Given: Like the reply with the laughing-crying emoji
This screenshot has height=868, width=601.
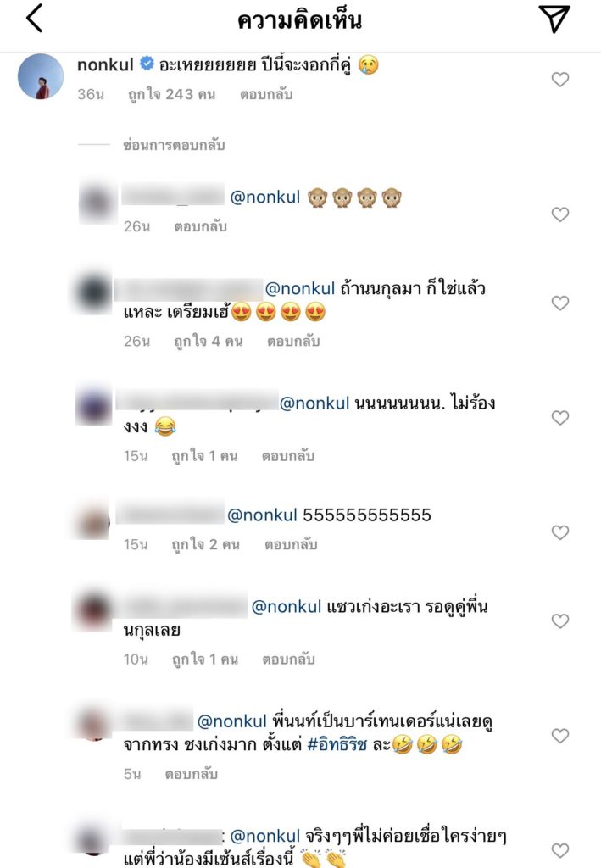Looking at the screenshot, I should [560, 417].
